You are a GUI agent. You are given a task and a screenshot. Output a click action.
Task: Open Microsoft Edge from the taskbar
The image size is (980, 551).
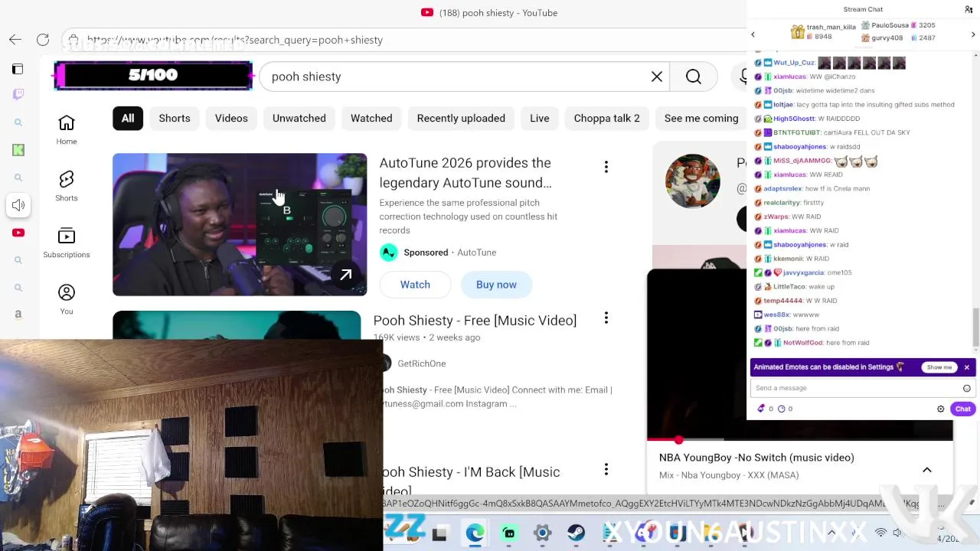point(475,533)
